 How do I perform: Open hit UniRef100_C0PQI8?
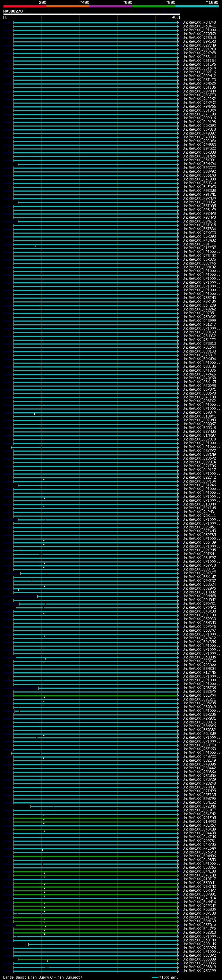click(199, 129)
